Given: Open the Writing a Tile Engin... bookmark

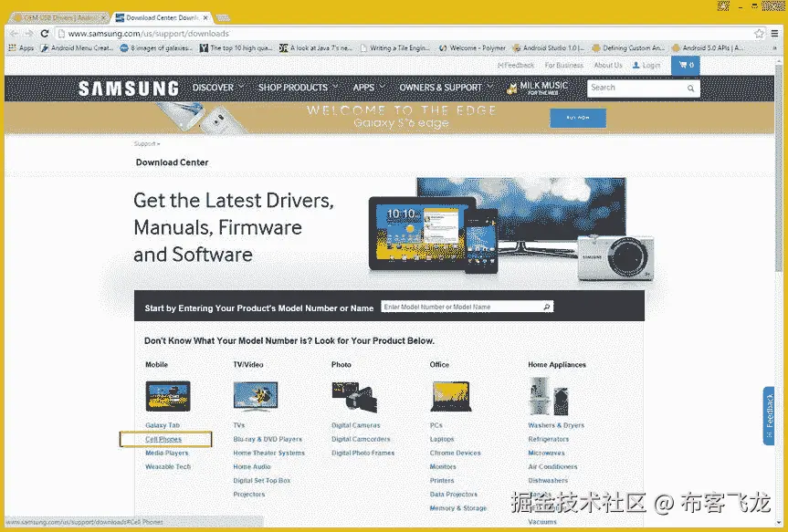Looking at the screenshot, I should [x=395, y=47].
